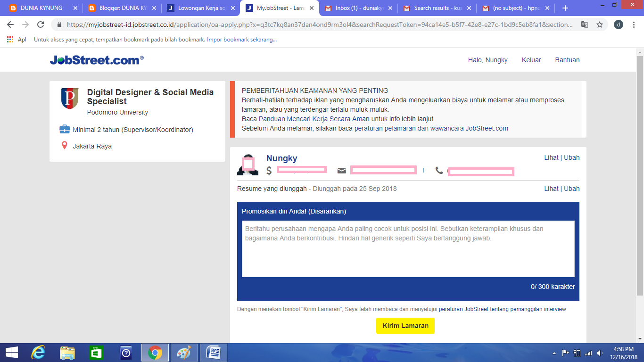Click Halo, Nungky in header
This screenshot has height=362, width=644.
pyautogui.click(x=487, y=60)
